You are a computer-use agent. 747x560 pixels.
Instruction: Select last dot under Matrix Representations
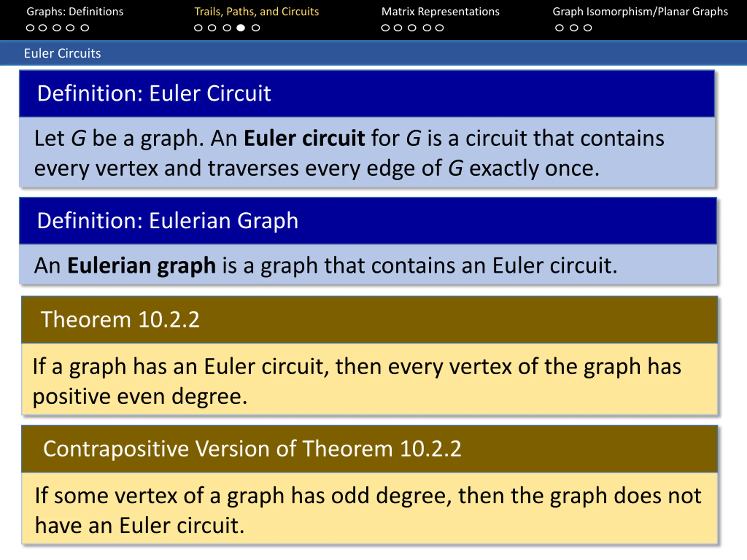click(439, 28)
